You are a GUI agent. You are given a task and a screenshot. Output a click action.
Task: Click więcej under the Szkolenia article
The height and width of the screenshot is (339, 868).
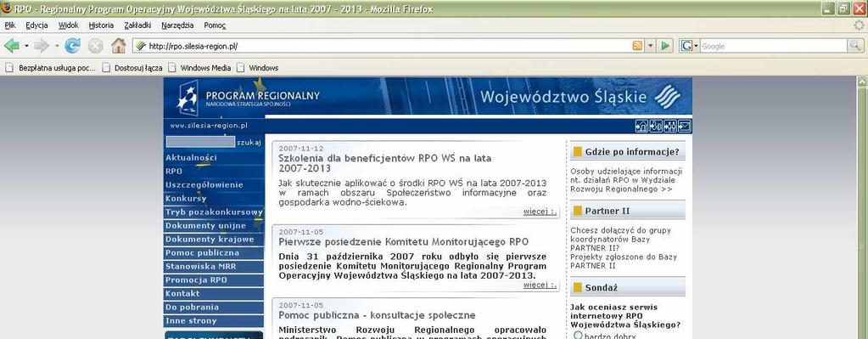point(540,211)
